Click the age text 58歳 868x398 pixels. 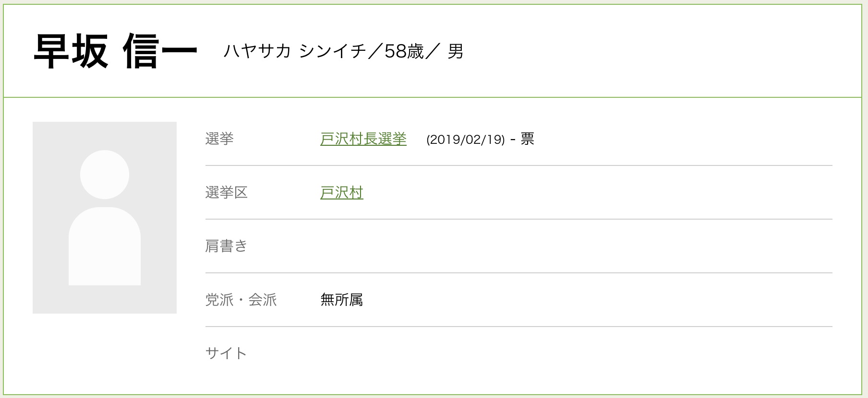tap(404, 51)
